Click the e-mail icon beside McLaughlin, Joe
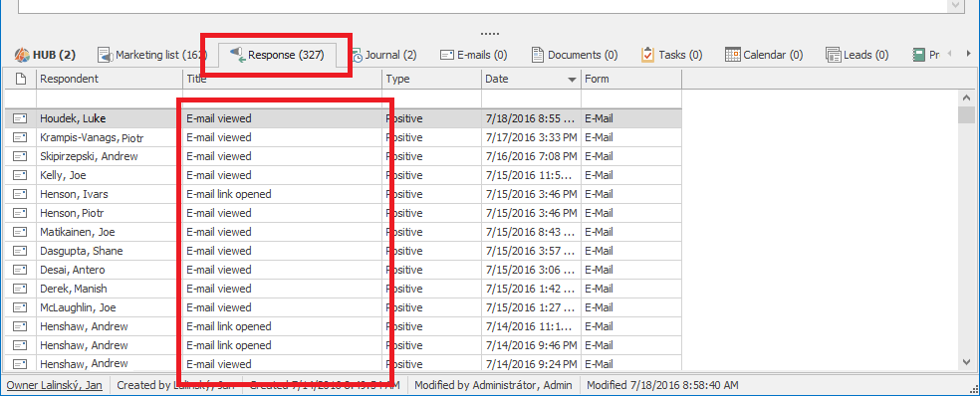 coord(20,307)
